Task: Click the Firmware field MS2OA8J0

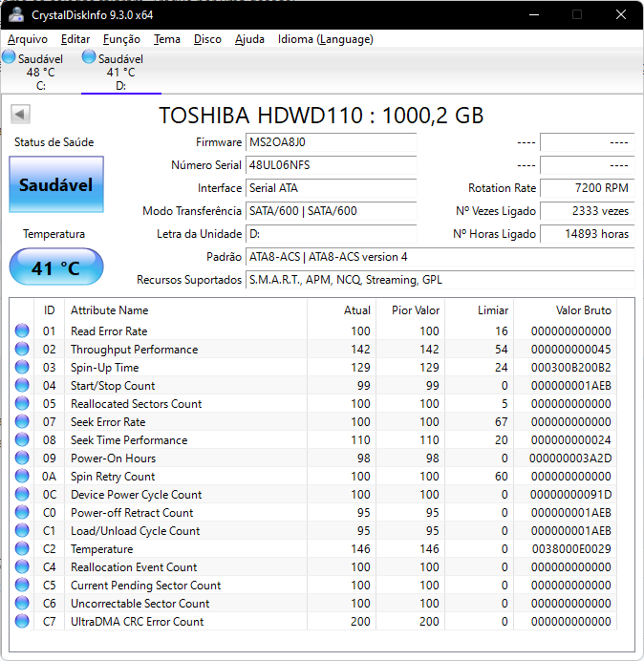Action: coord(331,142)
